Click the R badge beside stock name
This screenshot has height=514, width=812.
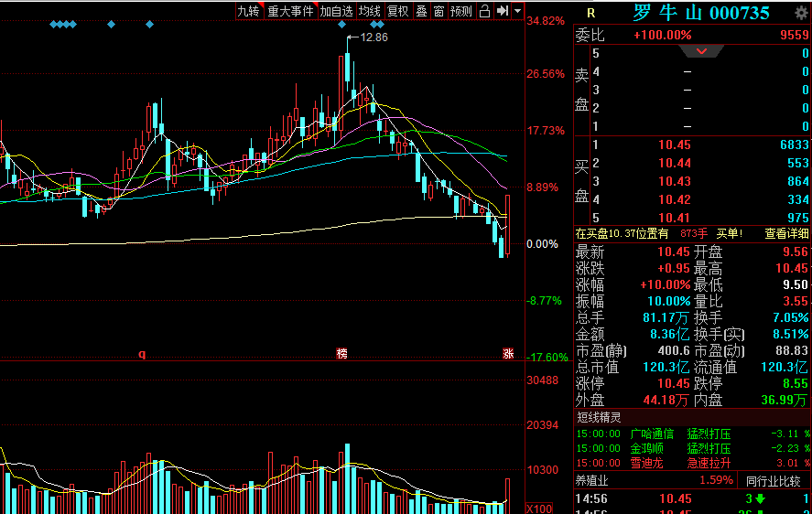click(590, 13)
